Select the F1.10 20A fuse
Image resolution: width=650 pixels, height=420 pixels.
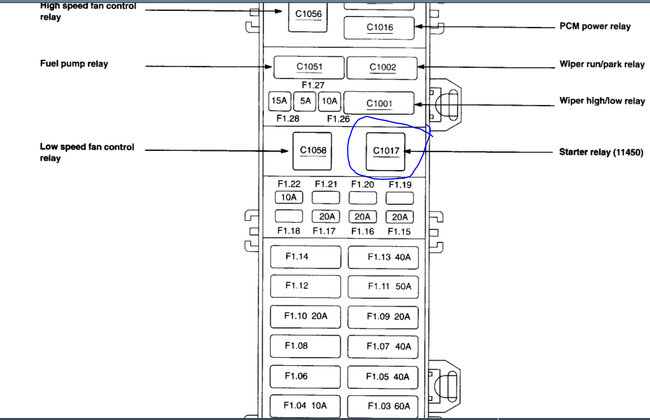[306, 316]
